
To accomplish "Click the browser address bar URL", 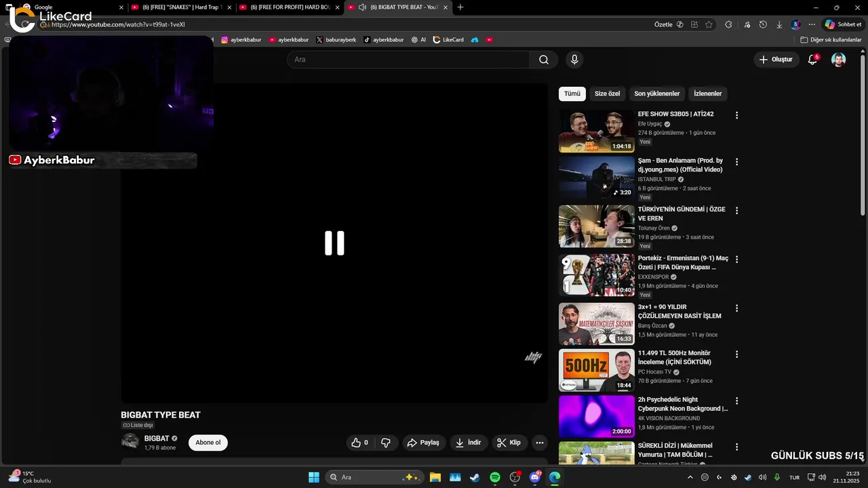I will pyautogui.click(x=118, y=24).
